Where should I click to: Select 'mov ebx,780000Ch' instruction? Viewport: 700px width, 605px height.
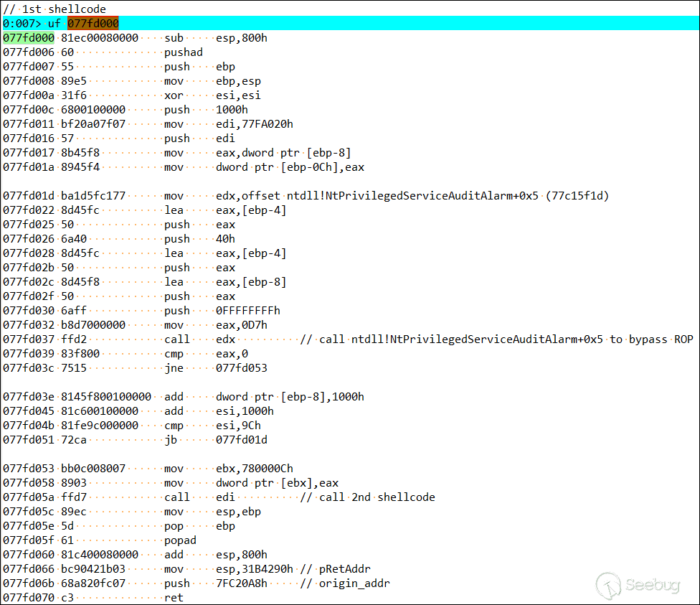[x=229, y=468]
